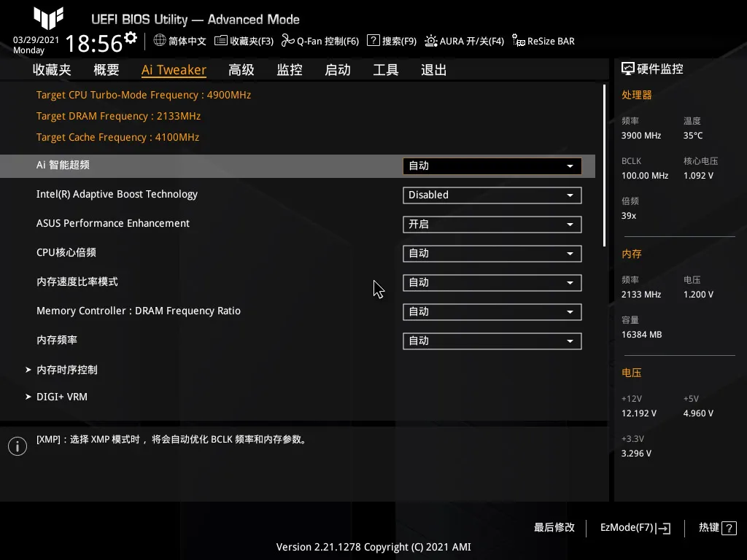This screenshot has height=560, width=747.
Task: Switch to the 收藏夹 tab
Action: coord(52,70)
